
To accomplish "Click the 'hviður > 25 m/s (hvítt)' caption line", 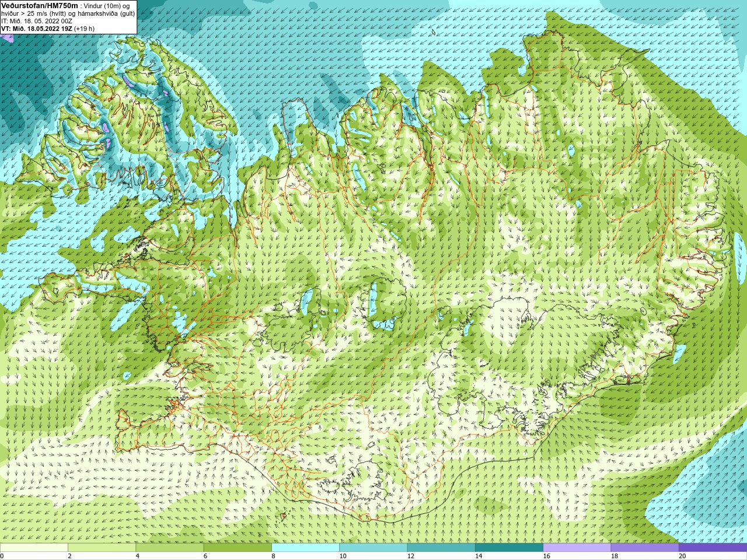I will [x=35, y=13].
